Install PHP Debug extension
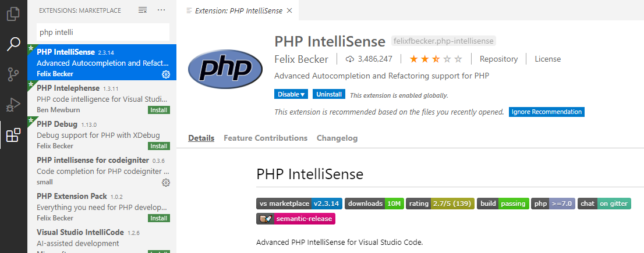The width and height of the screenshot is (644, 253). coord(158,146)
